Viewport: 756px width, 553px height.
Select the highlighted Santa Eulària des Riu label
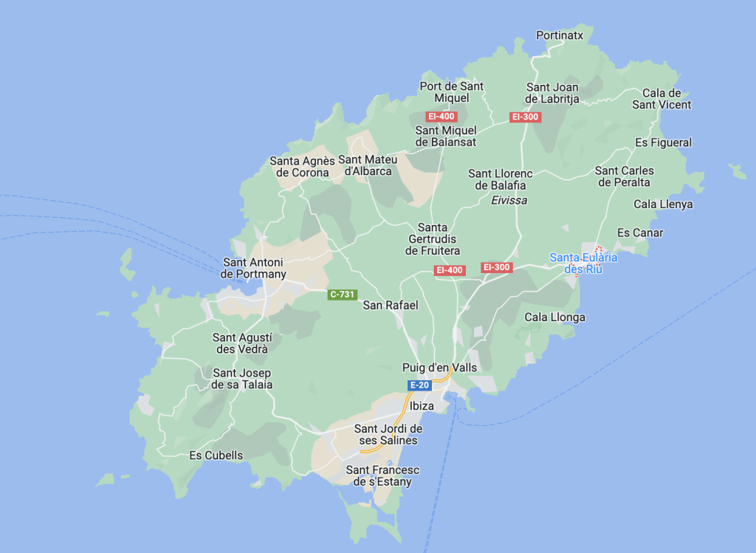(583, 263)
